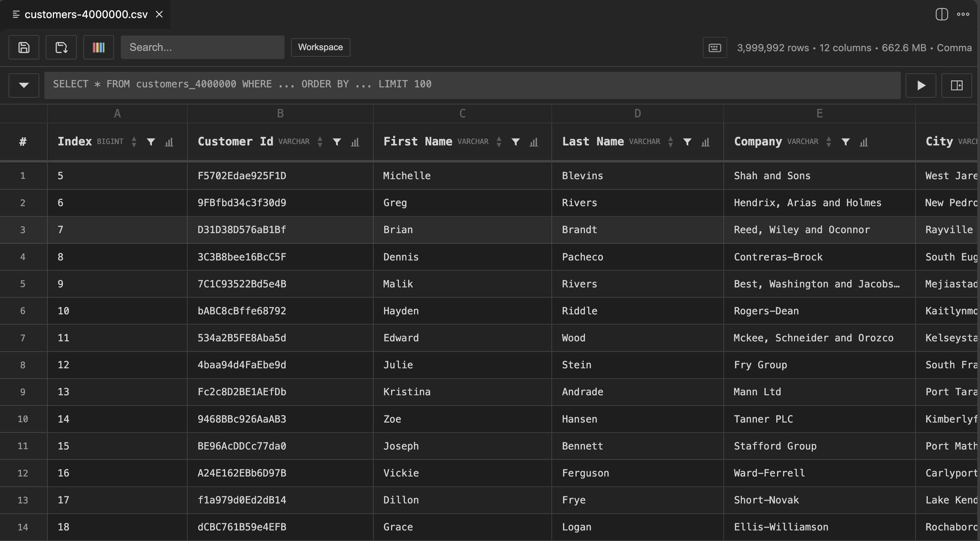The height and width of the screenshot is (541, 980).
Task: Click the # row number header
Action: tap(23, 142)
